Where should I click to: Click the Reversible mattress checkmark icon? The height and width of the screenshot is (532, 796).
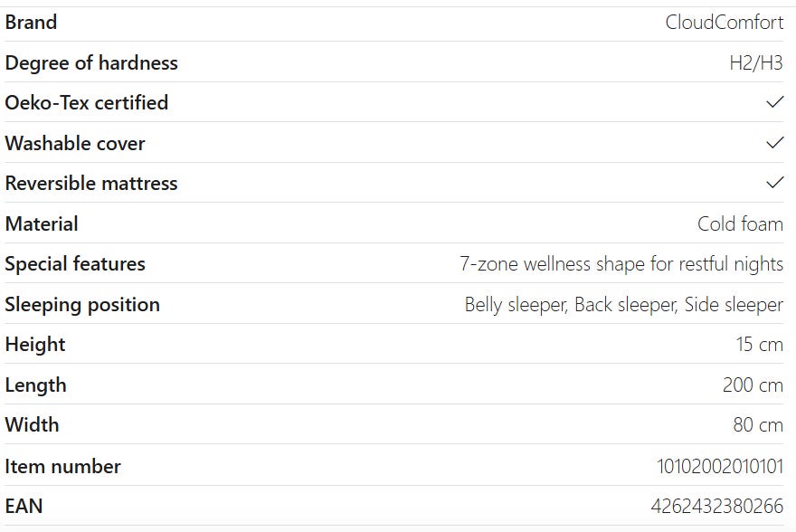coord(774,183)
